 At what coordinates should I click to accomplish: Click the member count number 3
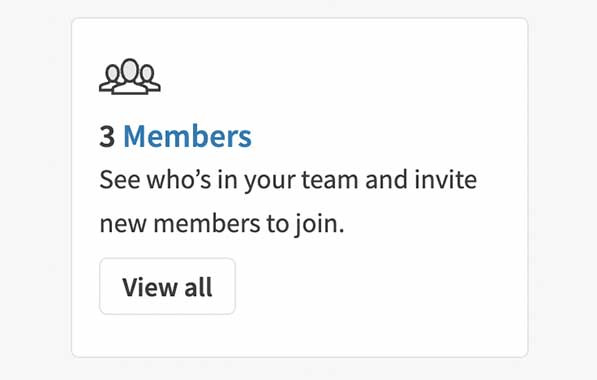107,137
